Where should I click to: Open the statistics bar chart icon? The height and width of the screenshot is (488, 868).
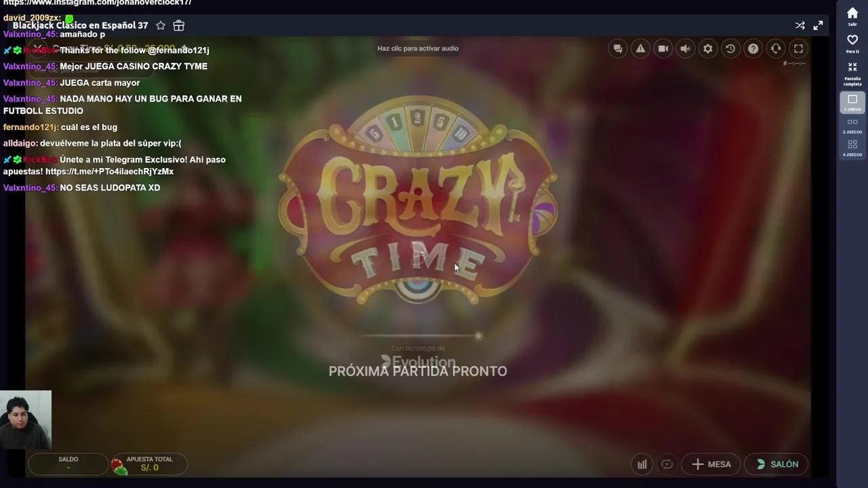click(x=642, y=464)
